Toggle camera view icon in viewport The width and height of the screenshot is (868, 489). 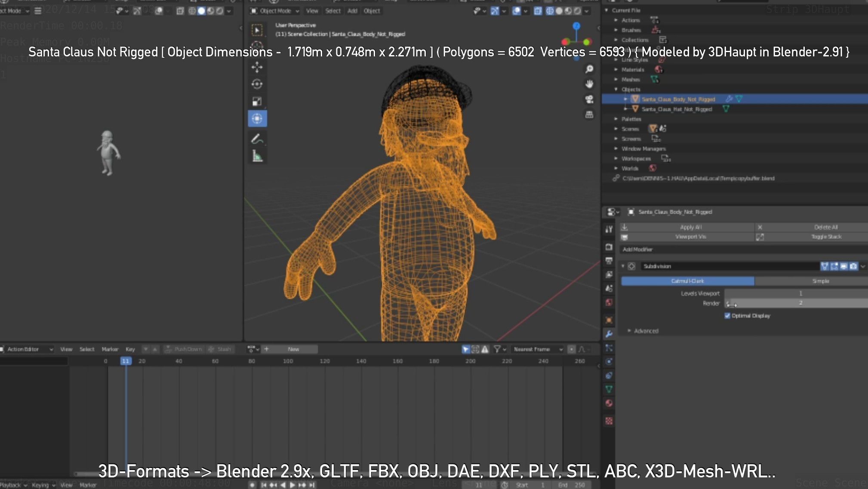589,99
